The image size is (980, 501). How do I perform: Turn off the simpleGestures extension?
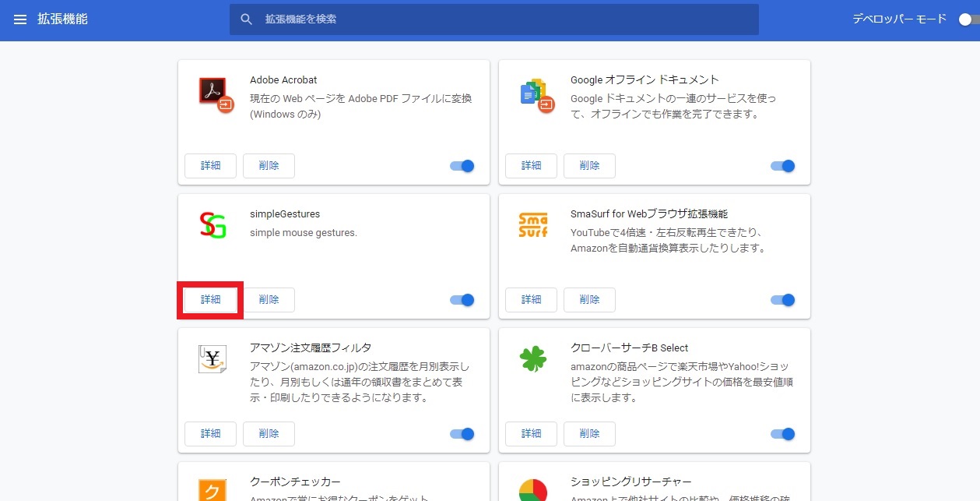(x=462, y=300)
